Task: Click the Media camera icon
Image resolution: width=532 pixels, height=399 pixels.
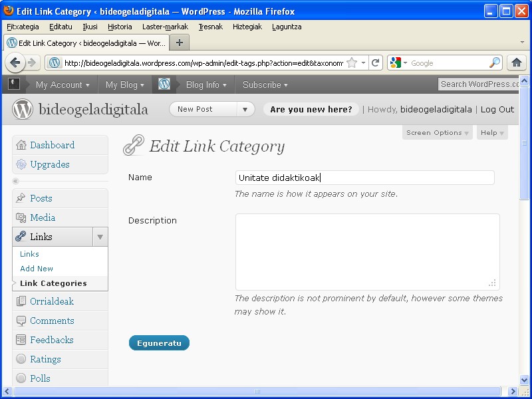Action: coord(21,217)
